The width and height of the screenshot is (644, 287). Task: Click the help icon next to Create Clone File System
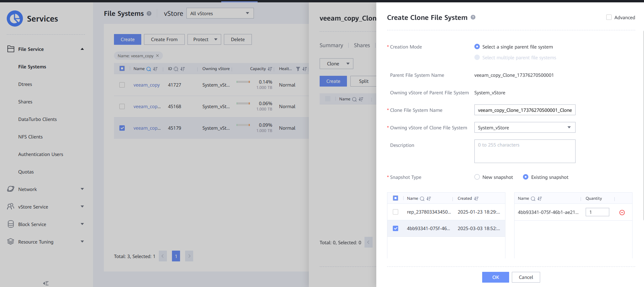(473, 17)
